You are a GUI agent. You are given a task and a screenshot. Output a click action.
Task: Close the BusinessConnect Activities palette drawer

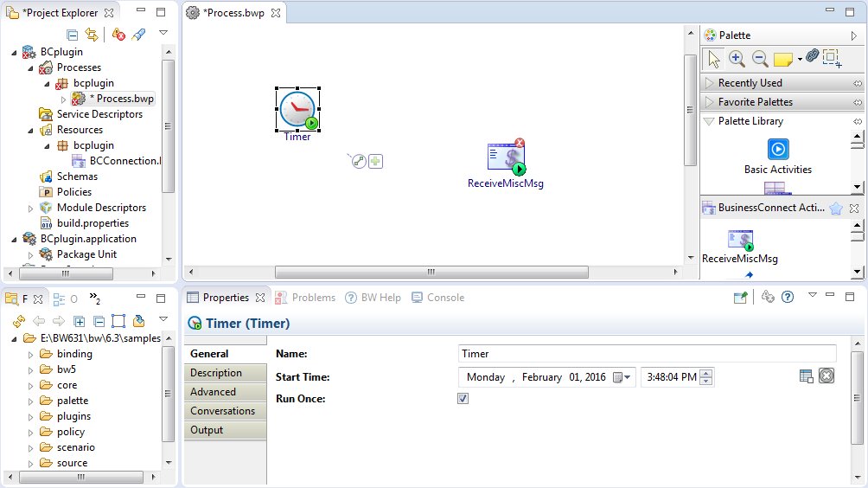854,209
